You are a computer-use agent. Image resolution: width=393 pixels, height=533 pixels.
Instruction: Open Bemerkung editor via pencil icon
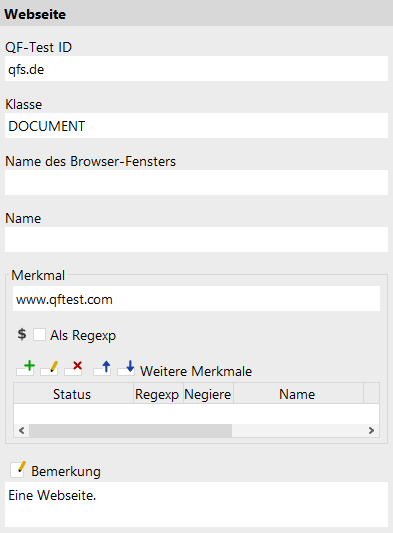18,469
